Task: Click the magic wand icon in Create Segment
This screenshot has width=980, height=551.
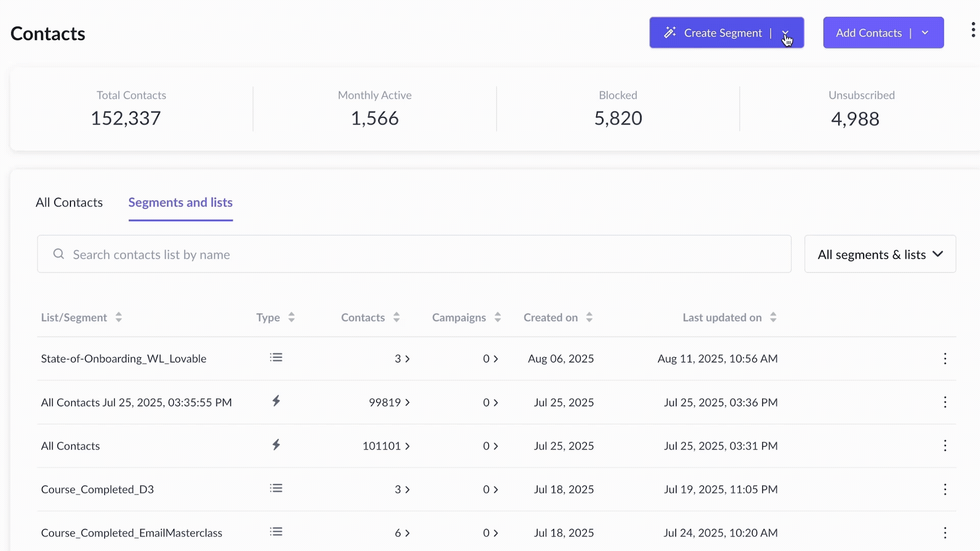Action: tap(670, 33)
